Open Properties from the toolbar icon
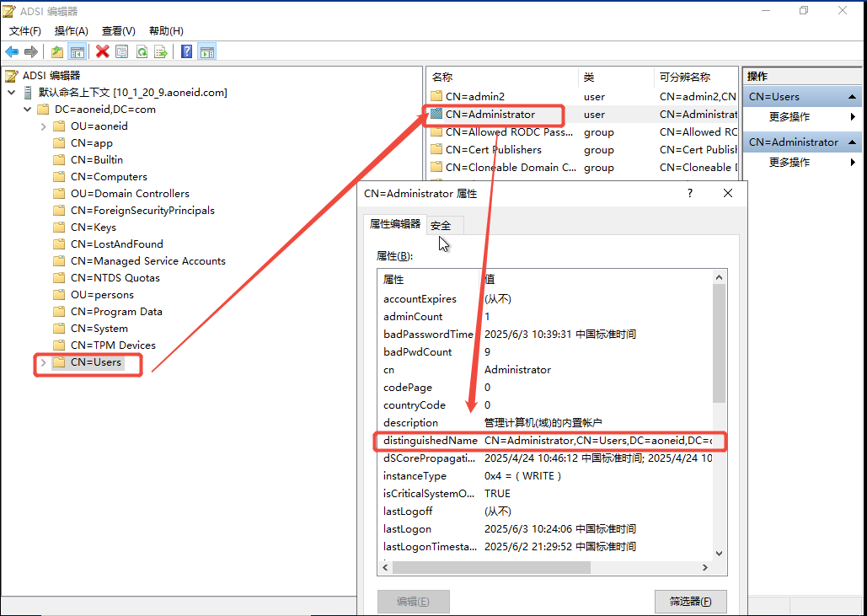Viewport: 867px width, 616px height. [121, 52]
